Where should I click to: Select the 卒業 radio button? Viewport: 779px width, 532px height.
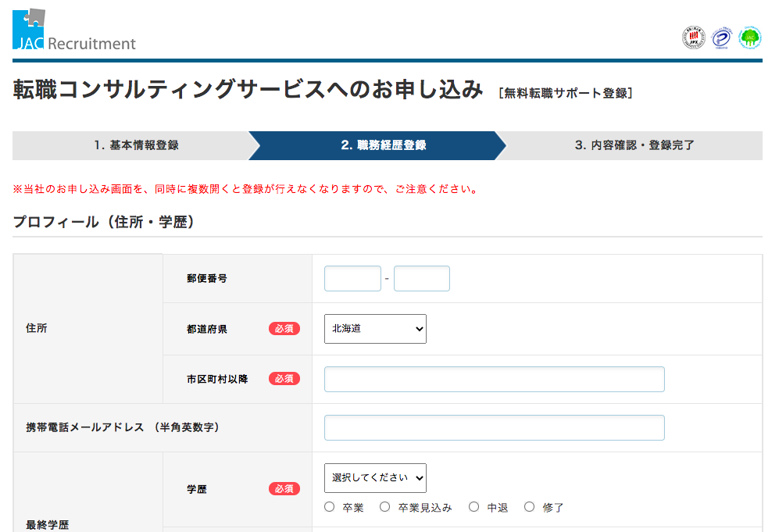[330, 507]
